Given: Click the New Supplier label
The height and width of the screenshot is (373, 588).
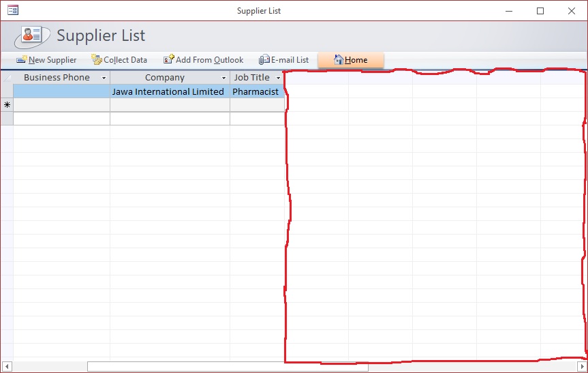Looking at the screenshot, I should tap(52, 60).
